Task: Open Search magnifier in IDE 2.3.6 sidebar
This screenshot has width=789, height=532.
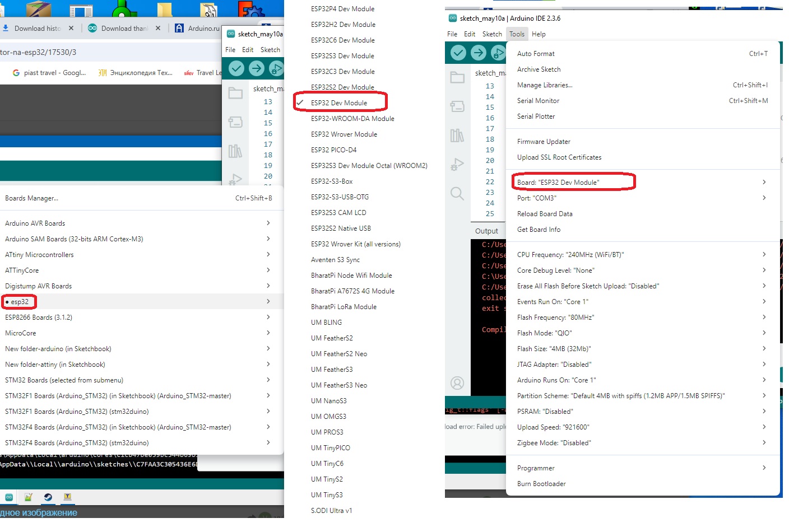Action: [457, 194]
